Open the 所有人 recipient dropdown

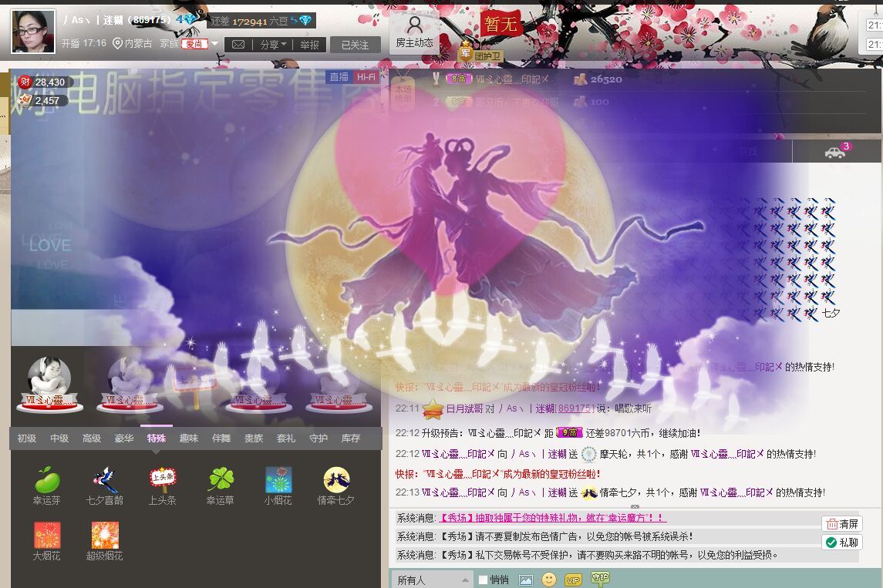[x=431, y=580]
